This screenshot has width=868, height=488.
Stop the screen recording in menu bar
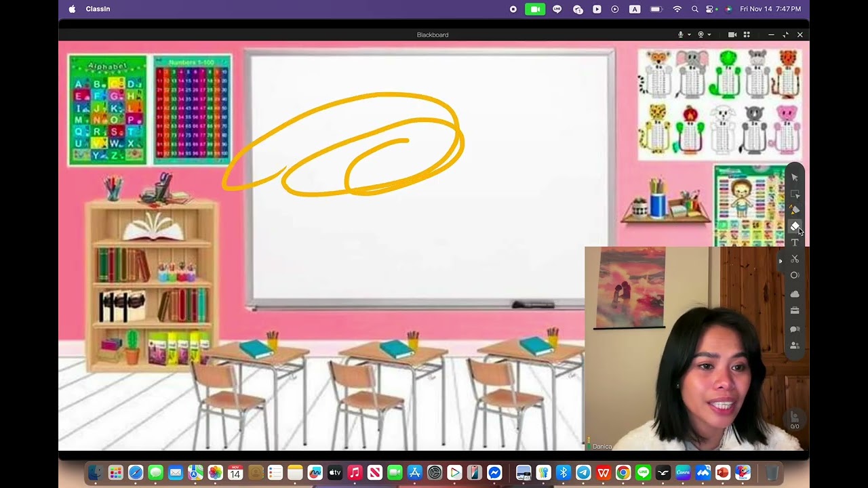[513, 9]
